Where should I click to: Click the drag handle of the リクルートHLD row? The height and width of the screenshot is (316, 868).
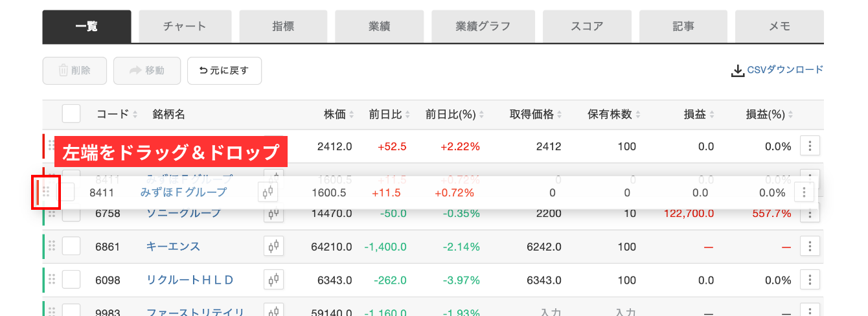click(x=52, y=280)
